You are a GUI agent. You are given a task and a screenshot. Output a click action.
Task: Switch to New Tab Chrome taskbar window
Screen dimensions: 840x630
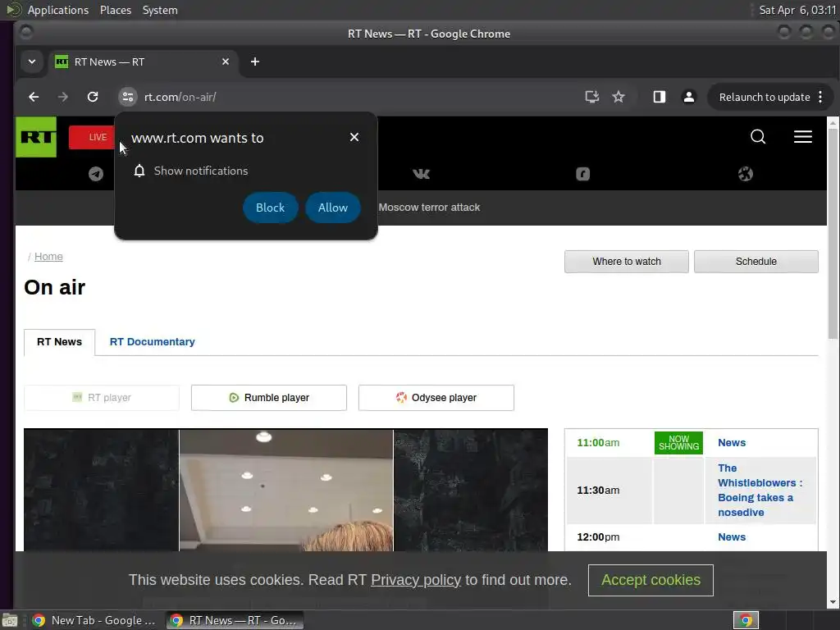[x=94, y=620]
